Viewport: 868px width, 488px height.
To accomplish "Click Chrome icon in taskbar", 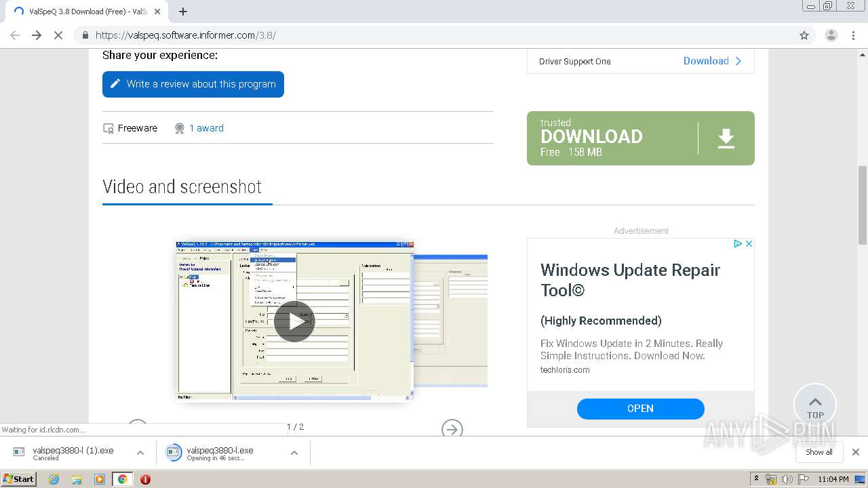I will tap(122, 479).
